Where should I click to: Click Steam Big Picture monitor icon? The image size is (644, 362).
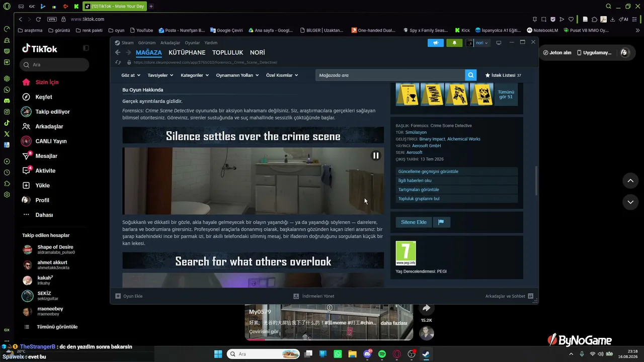[499, 43]
